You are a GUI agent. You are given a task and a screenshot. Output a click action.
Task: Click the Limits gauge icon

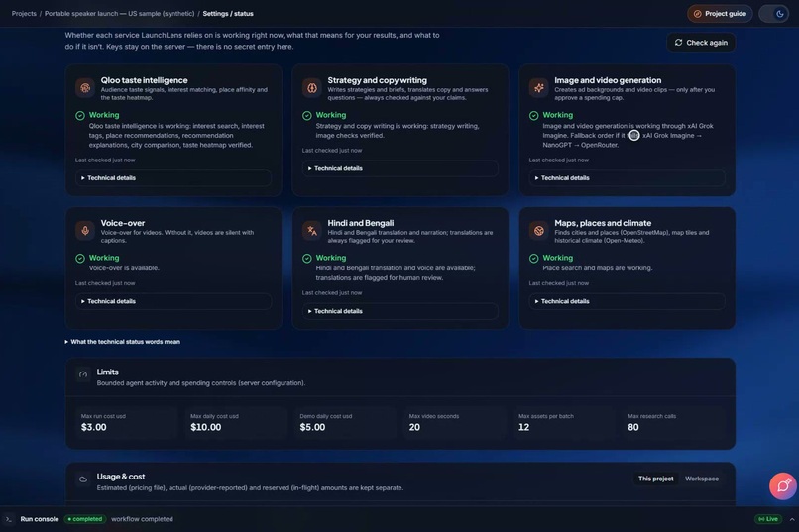(83, 374)
